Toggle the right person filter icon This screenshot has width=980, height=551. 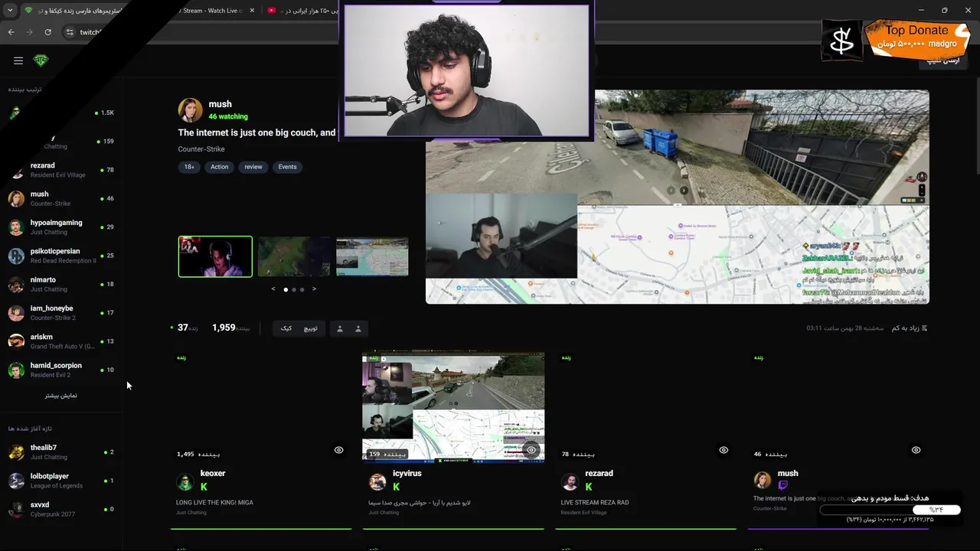[x=358, y=328]
